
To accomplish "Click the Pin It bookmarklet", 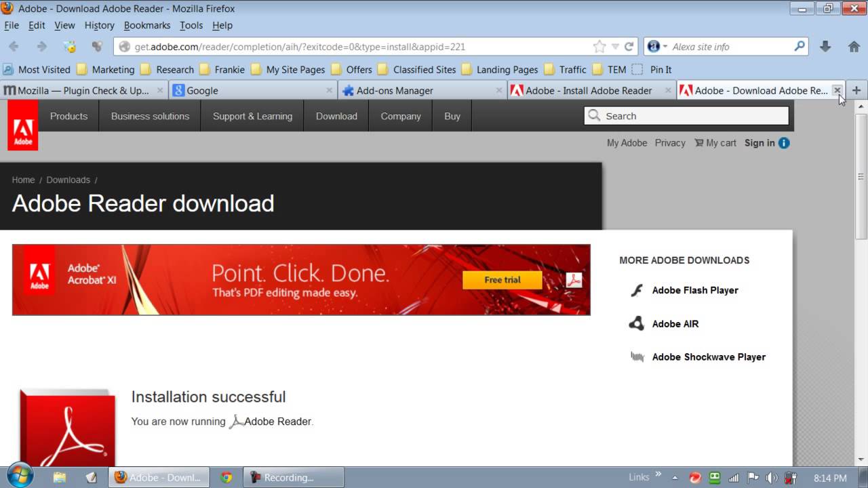I will [652, 69].
